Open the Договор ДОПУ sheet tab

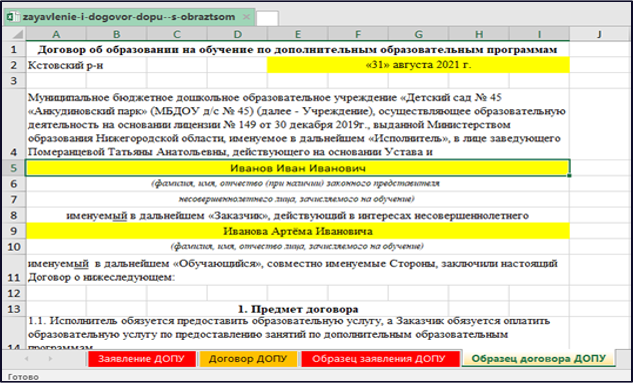pyautogui.click(x=248, y=358)
